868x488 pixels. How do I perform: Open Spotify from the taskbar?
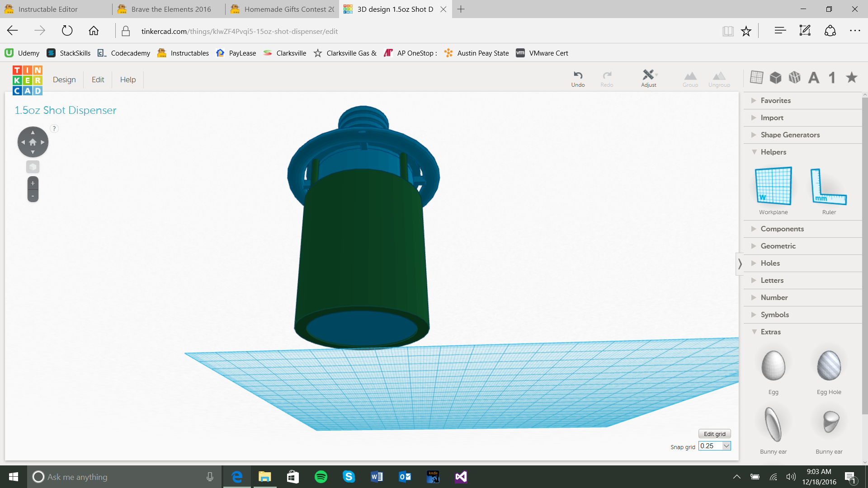(321, 477)
